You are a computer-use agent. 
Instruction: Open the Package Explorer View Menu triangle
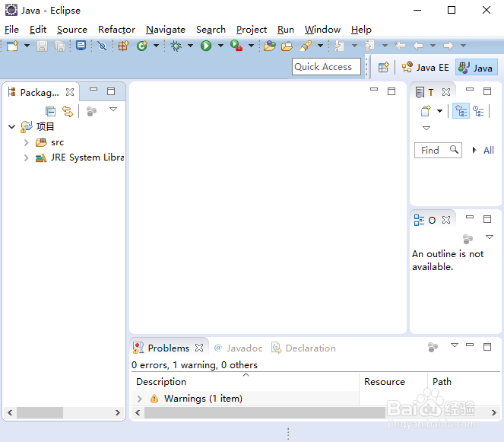click(x=113, y=110)
